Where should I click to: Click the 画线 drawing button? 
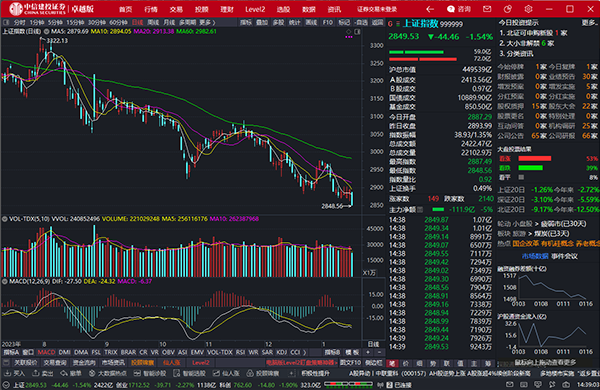coord(311,23)
